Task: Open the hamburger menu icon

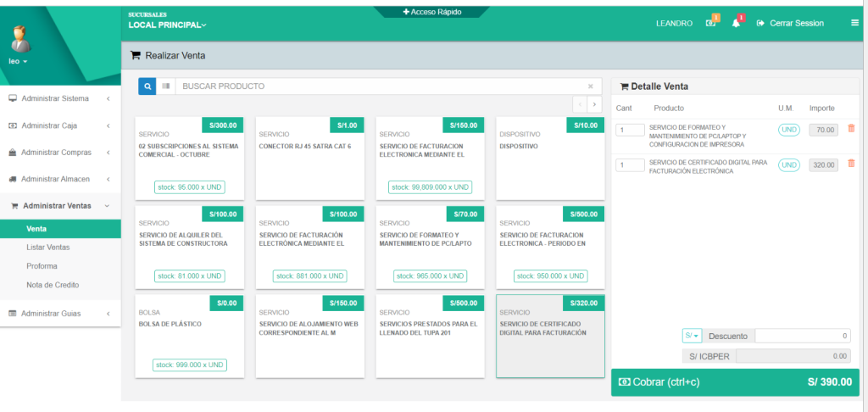Action: coord(854,23)
